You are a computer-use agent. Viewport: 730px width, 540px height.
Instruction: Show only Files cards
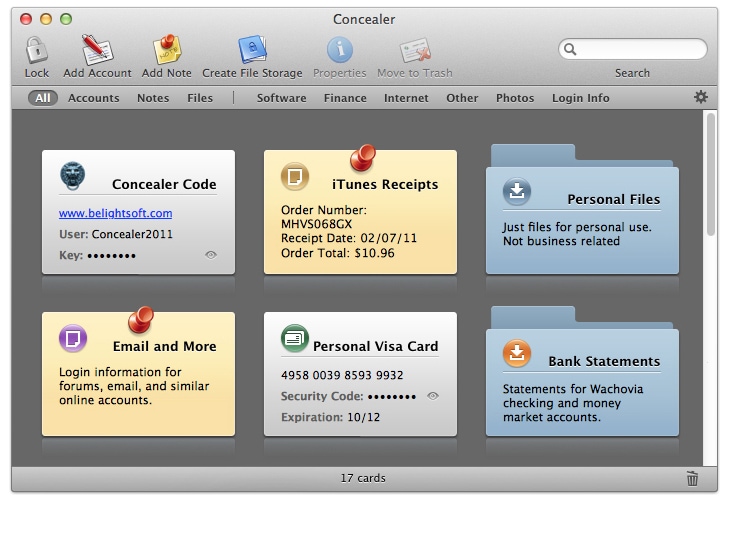[x=200, y=98]
